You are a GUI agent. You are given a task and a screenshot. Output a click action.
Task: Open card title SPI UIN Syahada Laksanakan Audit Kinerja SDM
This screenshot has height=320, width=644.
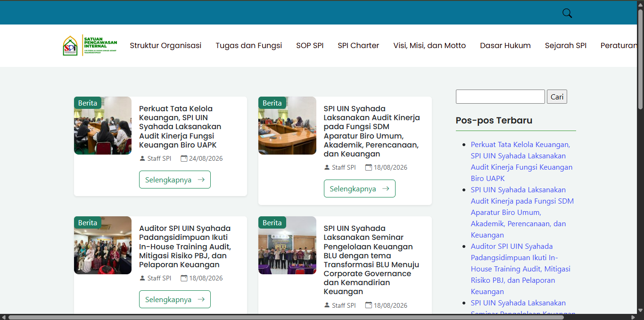372,131
